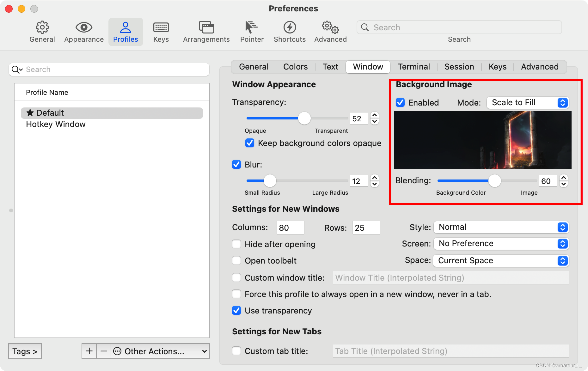Select the Window profile tab
This screenshot has height=371, width=588.
[x=368, y=67]
